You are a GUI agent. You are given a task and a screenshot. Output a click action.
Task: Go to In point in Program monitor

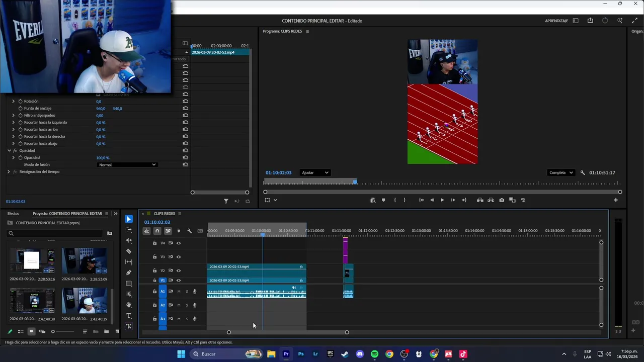coord(421,200)
